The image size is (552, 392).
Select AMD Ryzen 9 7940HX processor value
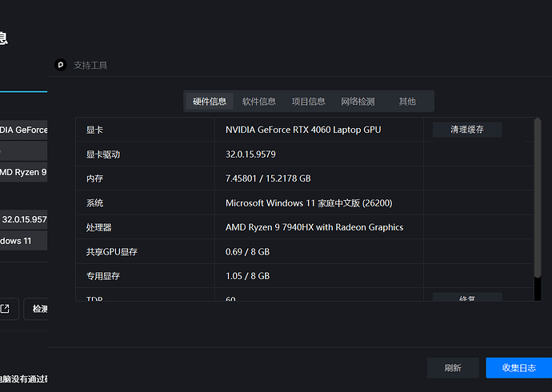point(314,227)
